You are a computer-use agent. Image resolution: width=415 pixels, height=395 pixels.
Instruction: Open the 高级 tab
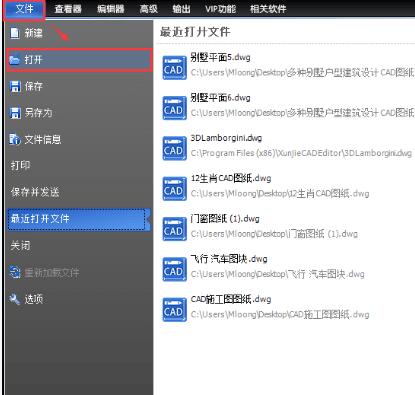point(149,9)
